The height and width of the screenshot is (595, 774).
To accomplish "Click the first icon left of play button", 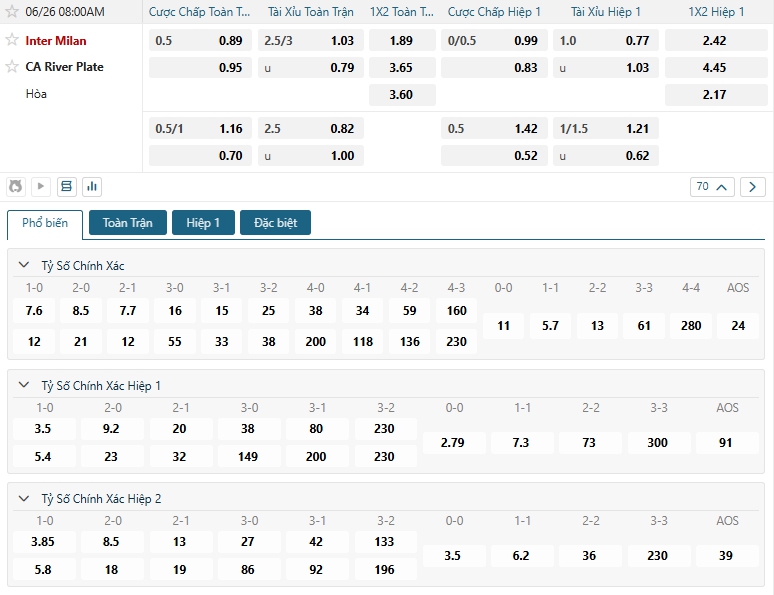I will point(16,186).
